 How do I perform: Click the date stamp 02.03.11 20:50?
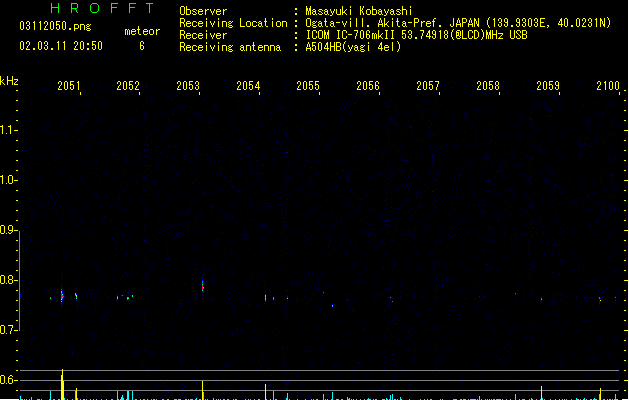[x=61, y=46]
